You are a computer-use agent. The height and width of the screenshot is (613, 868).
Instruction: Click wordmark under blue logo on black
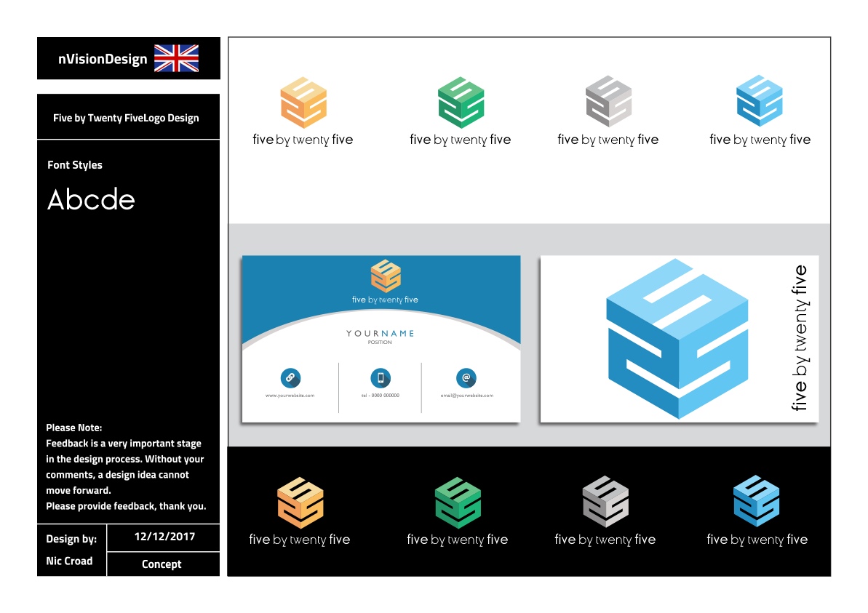(757, 540)
